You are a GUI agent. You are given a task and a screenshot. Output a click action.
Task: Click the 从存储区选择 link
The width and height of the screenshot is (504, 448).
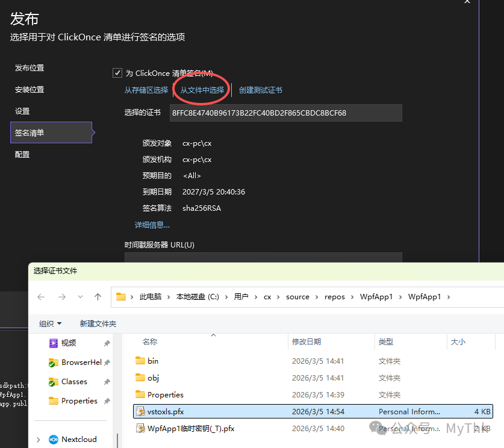click(146, 90)
